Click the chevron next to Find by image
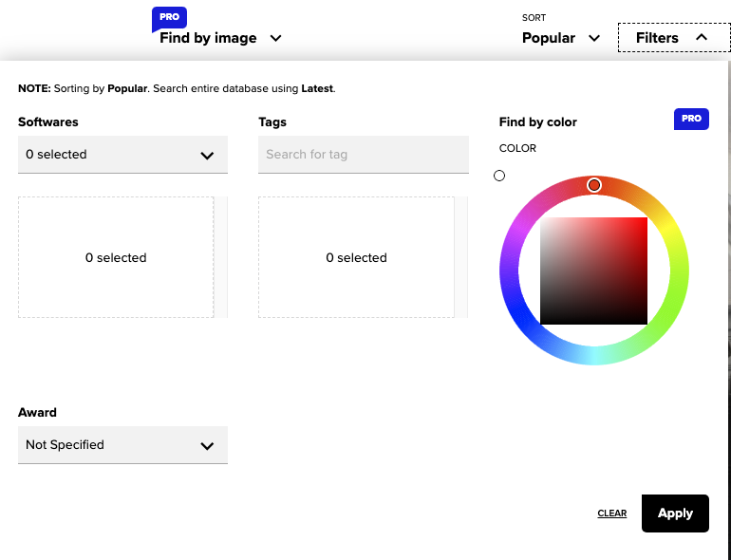Image resolution: width=731 pixels, height=560 pixels. 275,39
